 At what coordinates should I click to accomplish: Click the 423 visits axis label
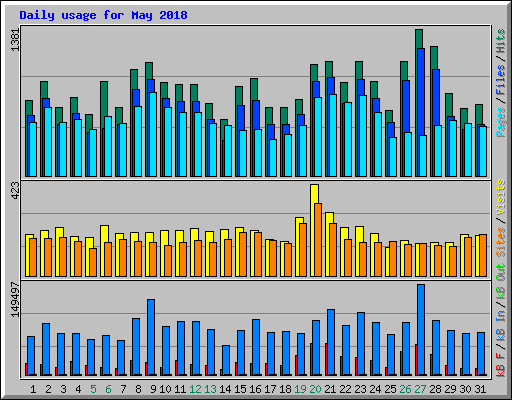click(x=15, y=191)
